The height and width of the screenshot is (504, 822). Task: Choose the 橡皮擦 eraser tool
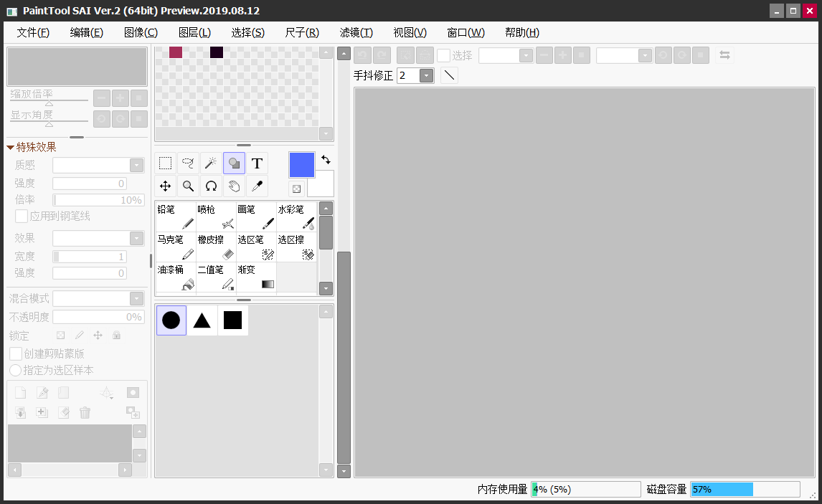click(x=216, y=247)
